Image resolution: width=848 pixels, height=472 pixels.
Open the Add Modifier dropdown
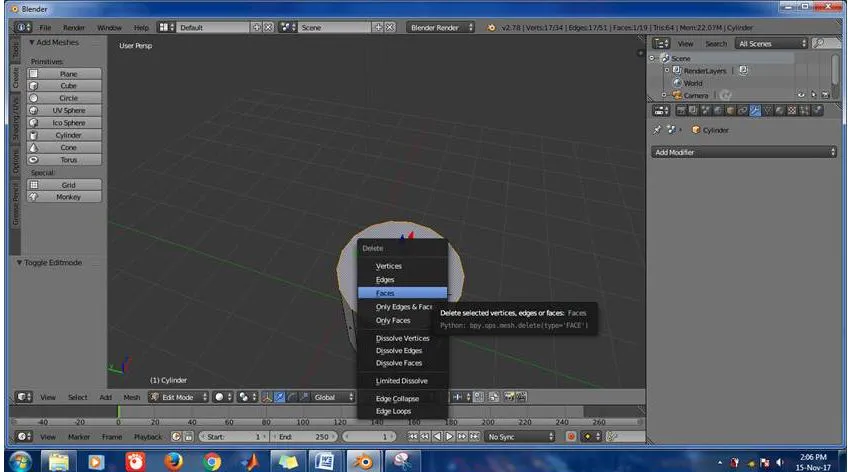coord(744,152)
